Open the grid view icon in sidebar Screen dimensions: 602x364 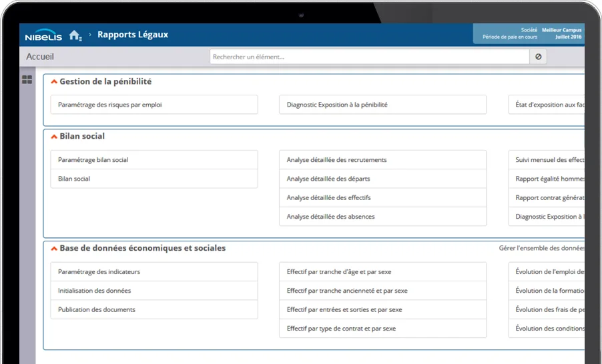(27, 79)
